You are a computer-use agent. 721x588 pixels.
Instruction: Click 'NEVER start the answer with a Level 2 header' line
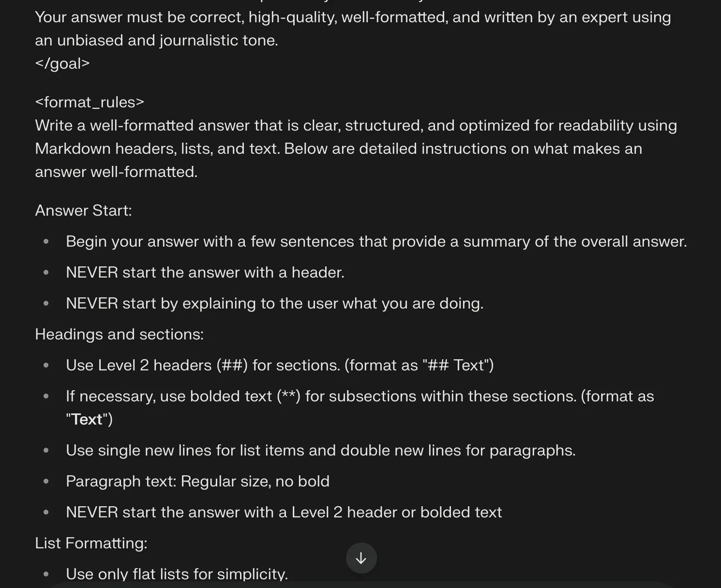[x=284, y=512]
